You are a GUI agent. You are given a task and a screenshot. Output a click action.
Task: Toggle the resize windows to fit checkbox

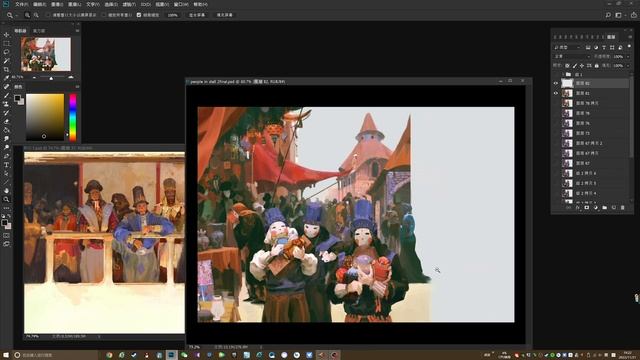[x=48, y=15]
